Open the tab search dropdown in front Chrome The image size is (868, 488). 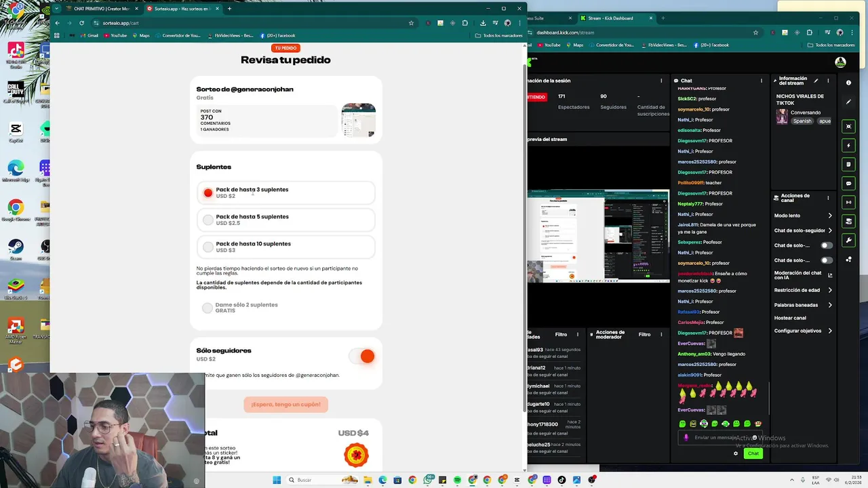(x=57, y=9)
